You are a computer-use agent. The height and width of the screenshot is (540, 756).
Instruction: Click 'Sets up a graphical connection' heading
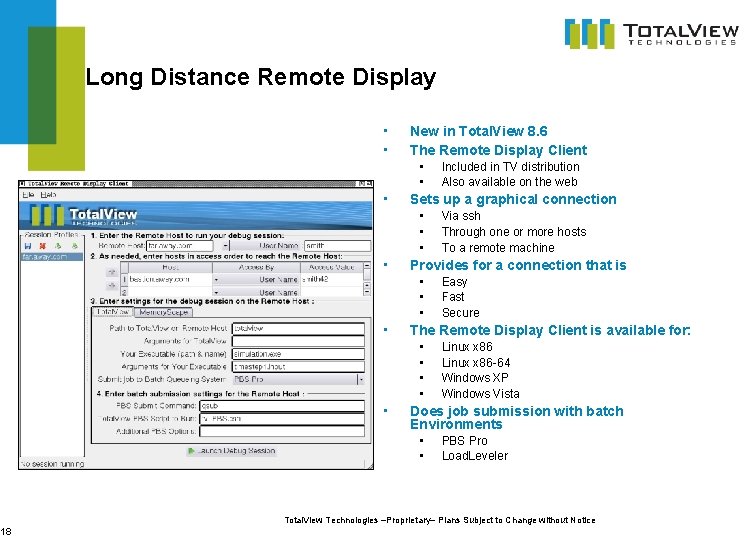[x=513, y=200]
